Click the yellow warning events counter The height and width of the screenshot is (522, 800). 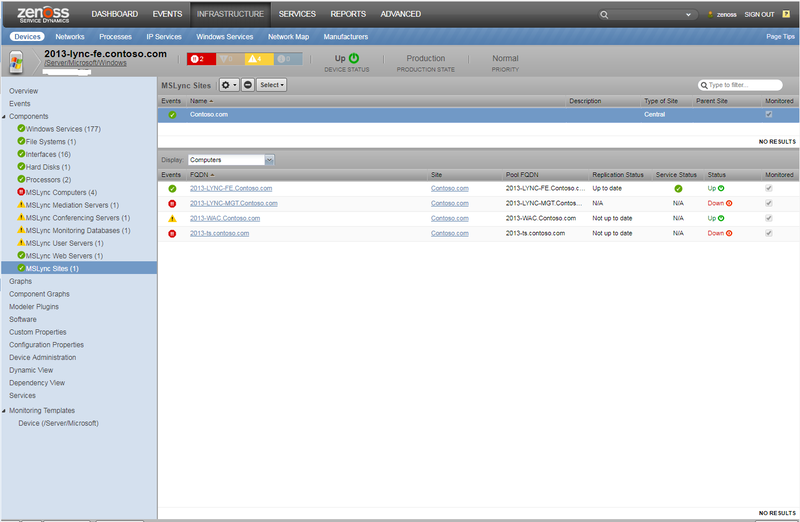click(x=259, y=59)
